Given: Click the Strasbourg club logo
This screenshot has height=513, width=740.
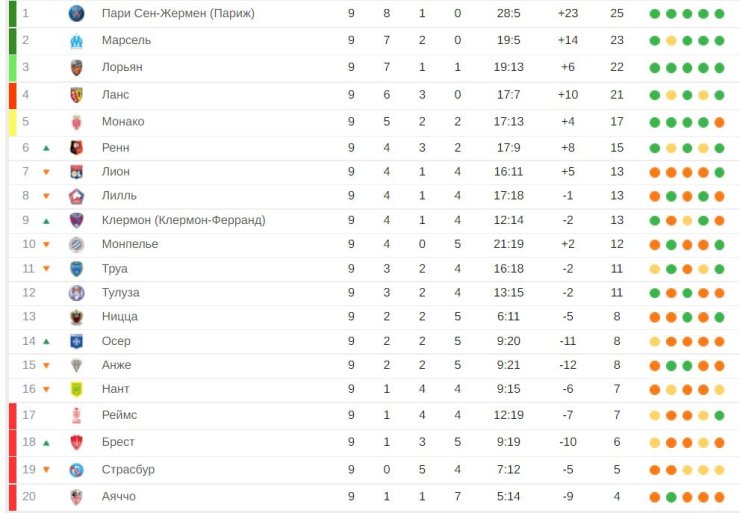Looking at the screenshot, I should tap(76, 470).
